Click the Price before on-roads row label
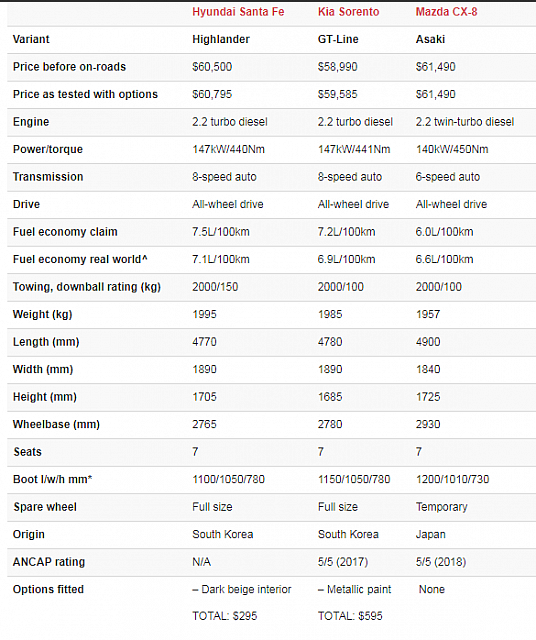536x640 pixels. [69, 67]
